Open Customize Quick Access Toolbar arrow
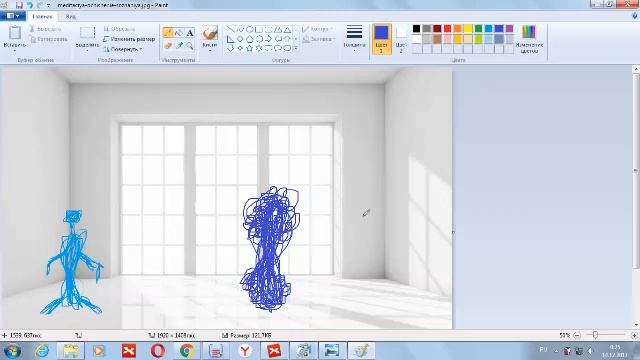Image resolution: width=640 pixels, height=360 pixels. pyautogui.click(x=49, y=5)
